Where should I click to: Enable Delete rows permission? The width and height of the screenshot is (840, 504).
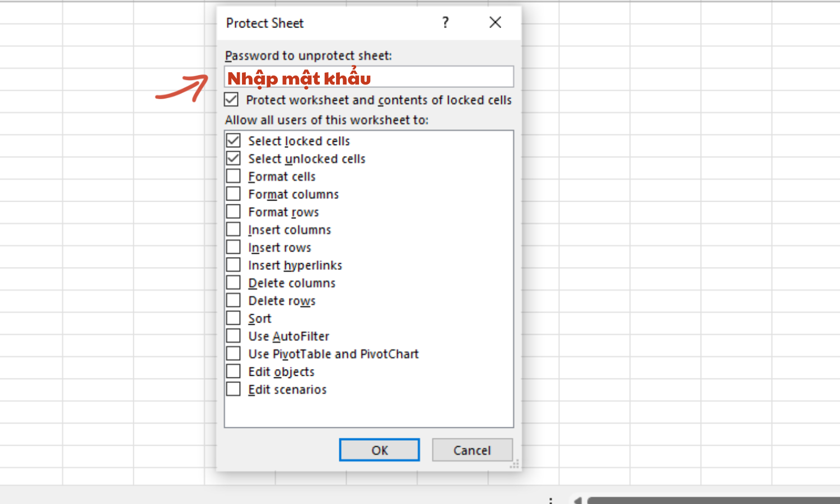[234, 301]
